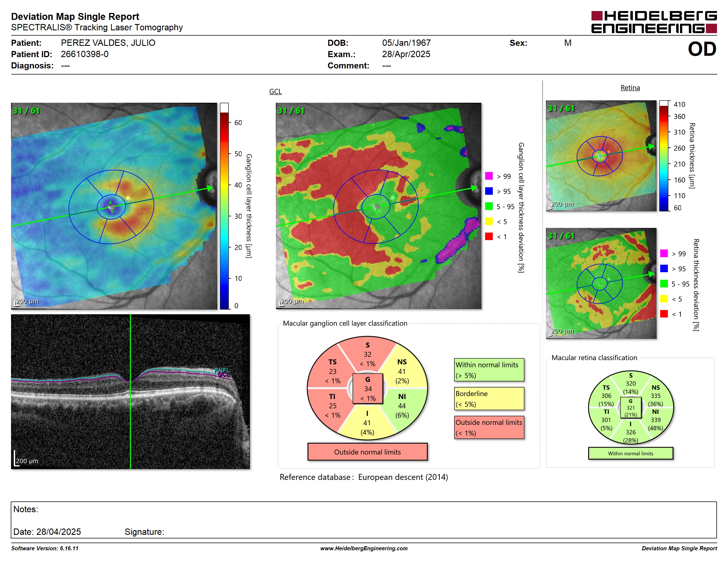This screenshot has width=728, height=563.
Task: Click the GCL deviation map image
Action: (x=378, y=206)
